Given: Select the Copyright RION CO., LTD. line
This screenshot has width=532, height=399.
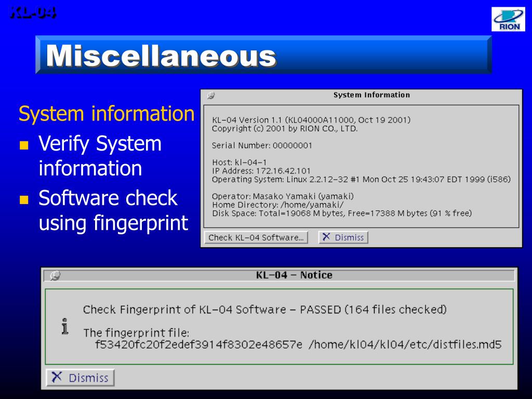Looking at the screenshot, I should pos(285,129).
